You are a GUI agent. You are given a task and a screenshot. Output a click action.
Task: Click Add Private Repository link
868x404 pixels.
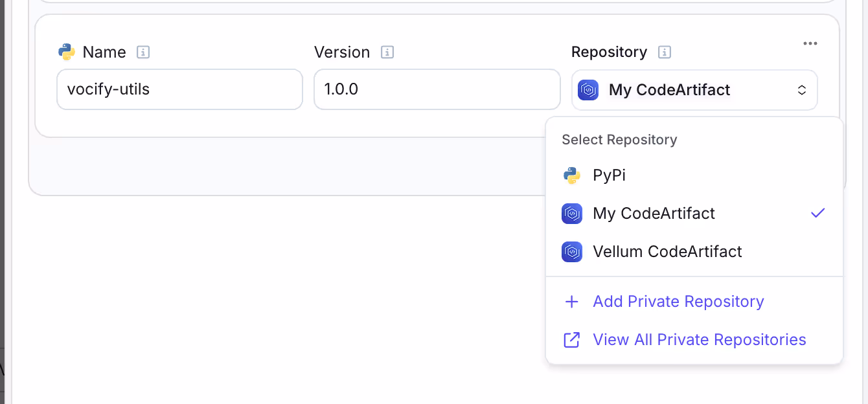coord(678,302)
